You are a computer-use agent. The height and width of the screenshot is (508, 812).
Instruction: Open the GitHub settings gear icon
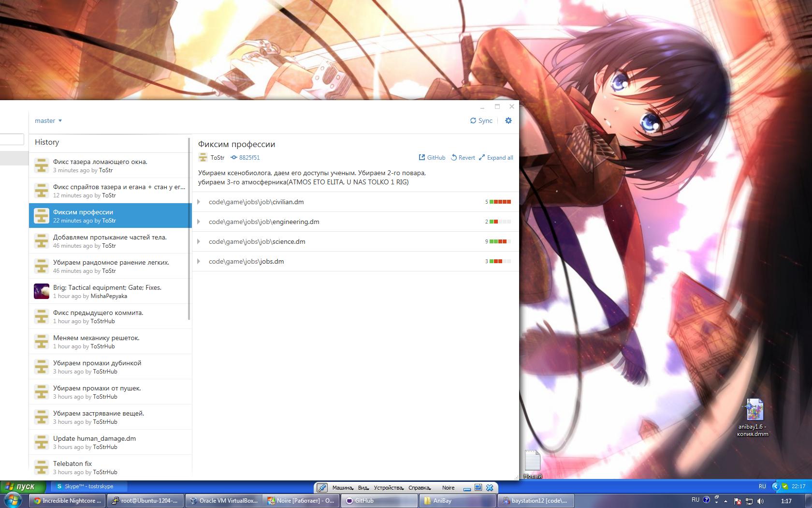[508, 120]
